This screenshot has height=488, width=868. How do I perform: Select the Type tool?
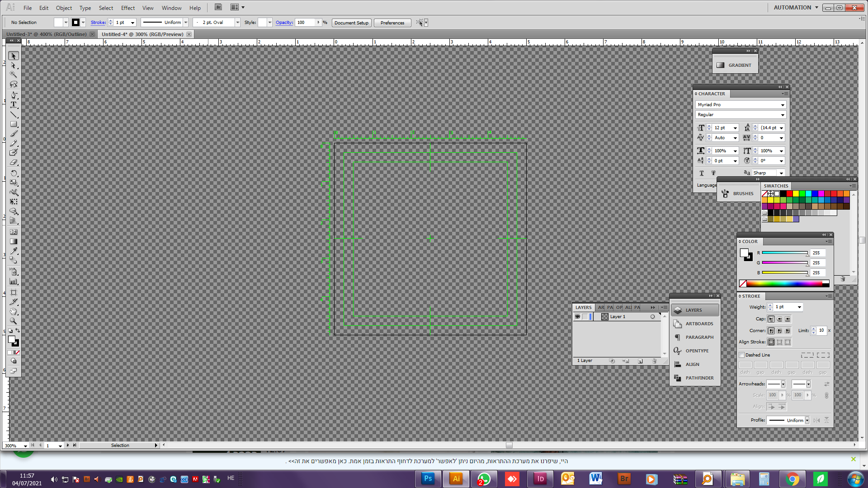(x=14, y=105)
